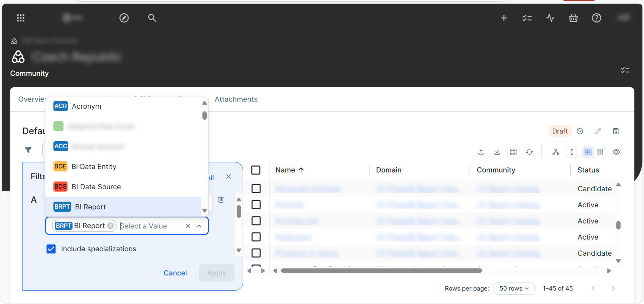Image resolution: width=644 pixels, height=304 pixels.
Task: Click the export upload icon above the table
Action: [481, 152]
